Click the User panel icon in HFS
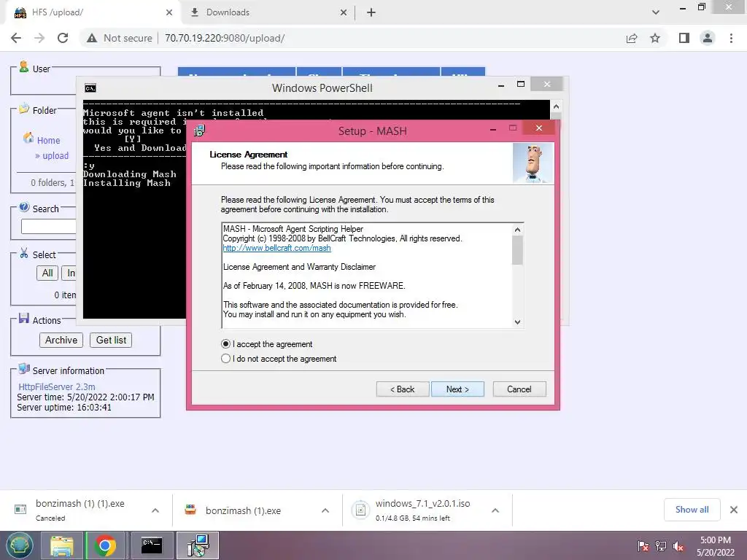The height and width of the screenshot is (560, 747). (x=24, y=67)
